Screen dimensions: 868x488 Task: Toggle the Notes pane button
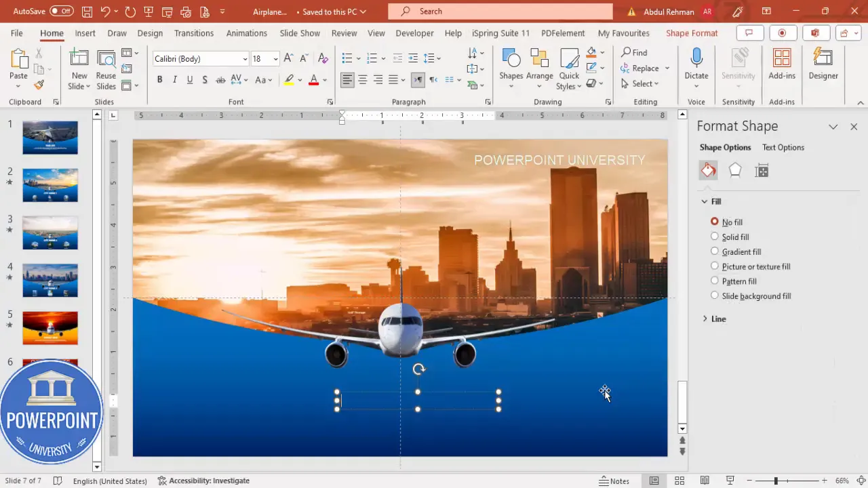tap(614, 481)
